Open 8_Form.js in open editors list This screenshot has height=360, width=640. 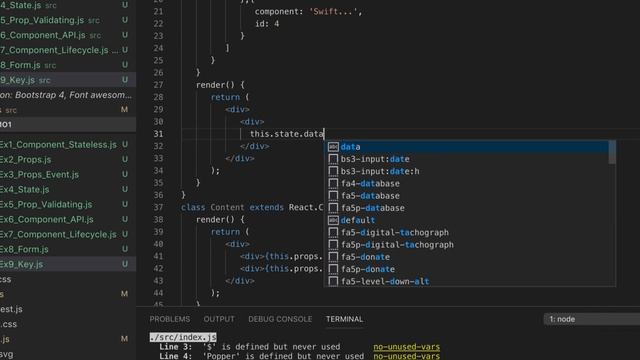point(68,65)
